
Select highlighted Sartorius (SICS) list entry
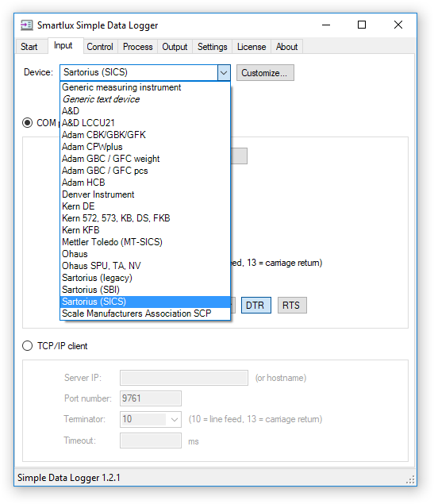[145, 302]
